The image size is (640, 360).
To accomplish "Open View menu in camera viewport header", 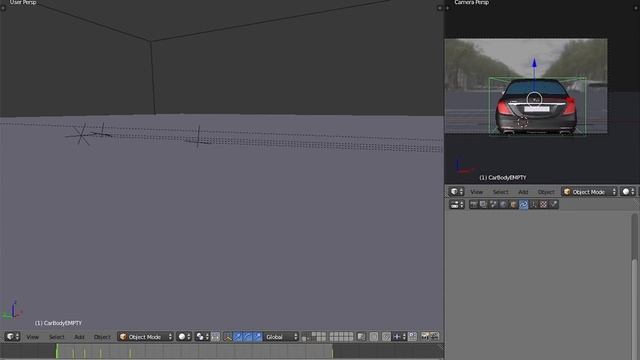I will click(476, 191).
